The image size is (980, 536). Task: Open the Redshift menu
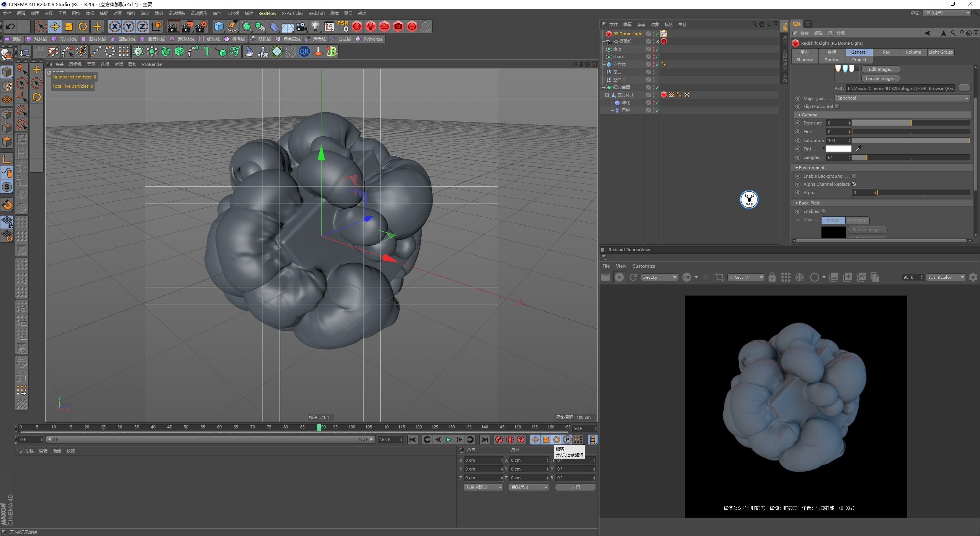(316, 13)
